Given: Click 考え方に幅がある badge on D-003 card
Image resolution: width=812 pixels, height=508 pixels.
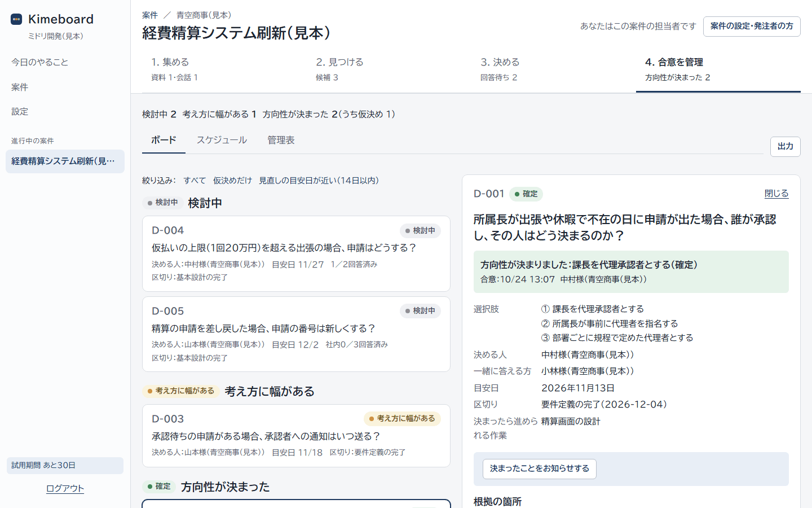Looking at the screenshot, I should click(402, 419).
